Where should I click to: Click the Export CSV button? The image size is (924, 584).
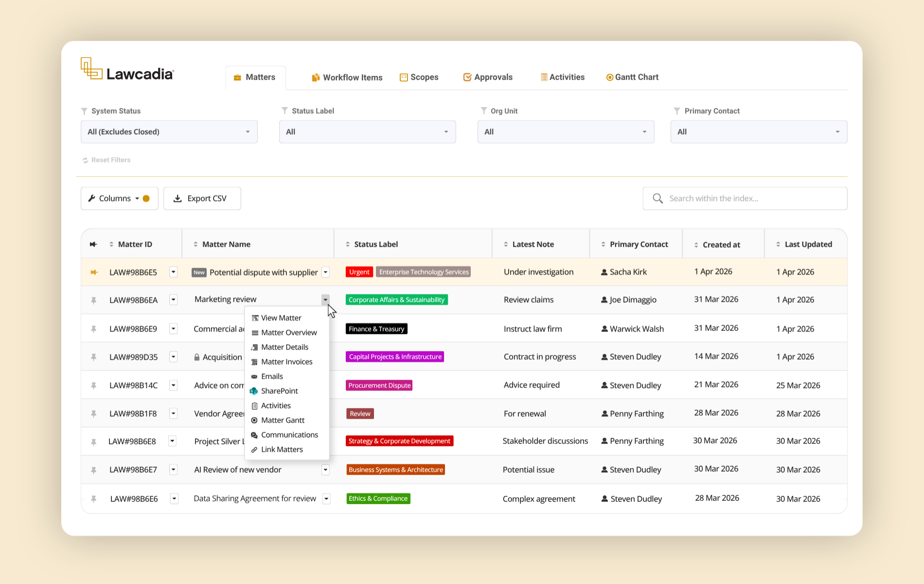(202, 199)
